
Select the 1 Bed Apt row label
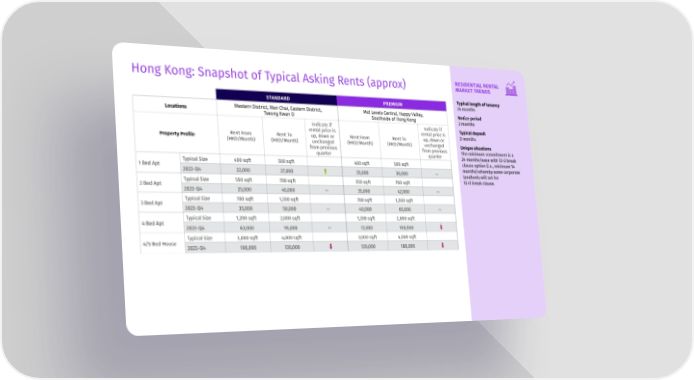click(149, 163)
